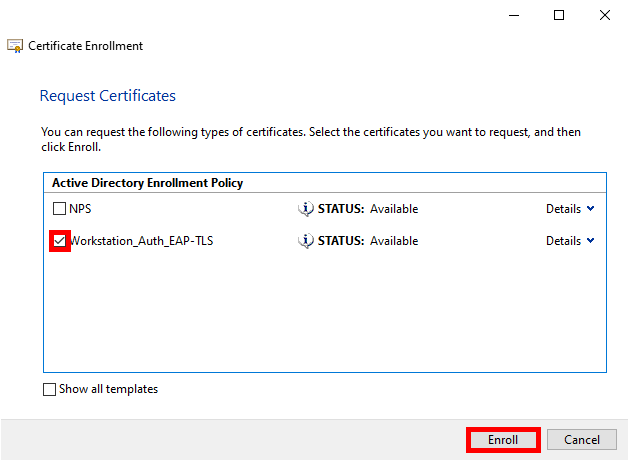The height and width of the screenshot is (461, 629).
Task: Click the Details text in the NPS row
Action: point(563,209)
